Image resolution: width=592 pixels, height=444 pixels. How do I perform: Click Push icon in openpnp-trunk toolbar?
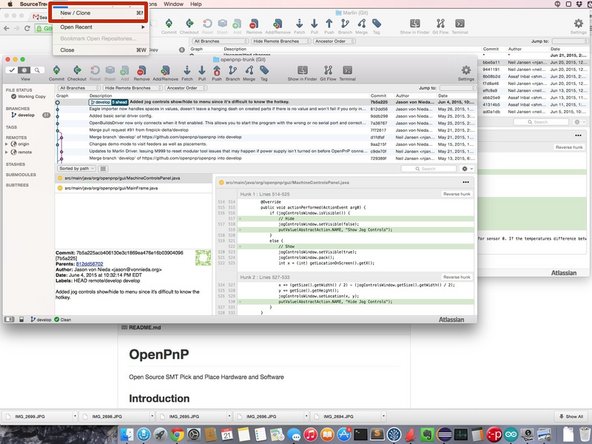pos(217,72)
